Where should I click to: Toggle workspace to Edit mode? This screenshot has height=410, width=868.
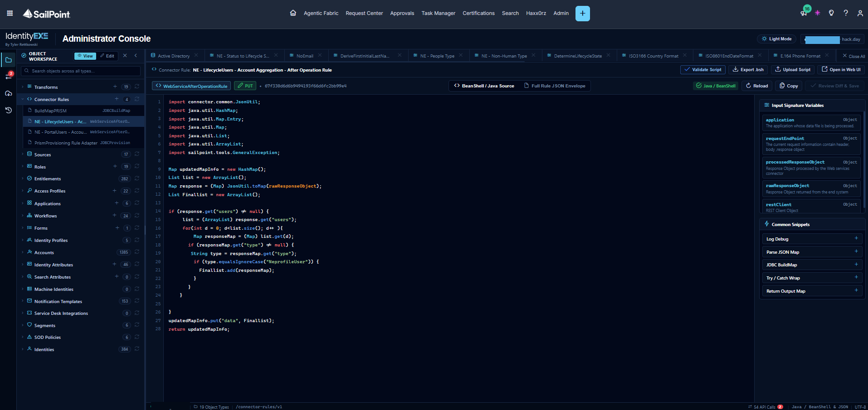[107, 56]
